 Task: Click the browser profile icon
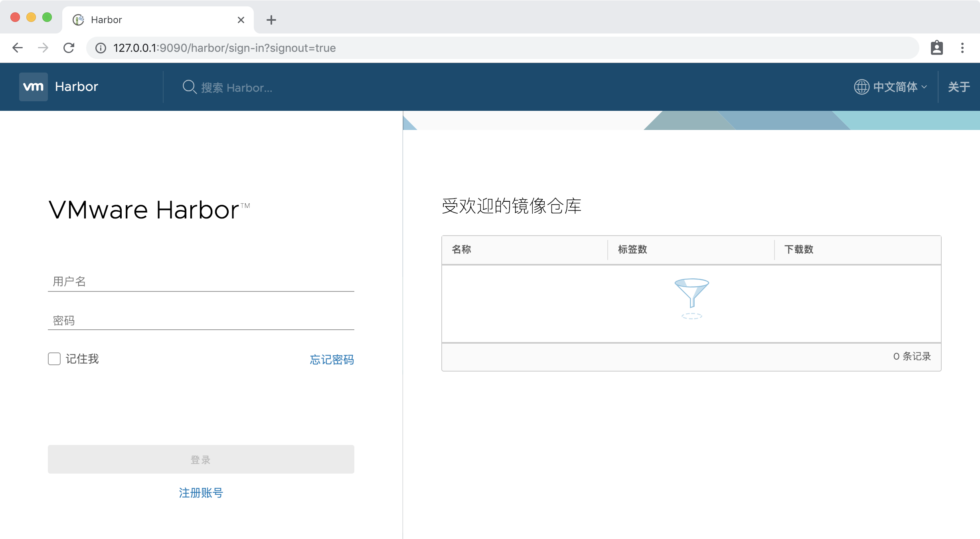click(937, 48)
